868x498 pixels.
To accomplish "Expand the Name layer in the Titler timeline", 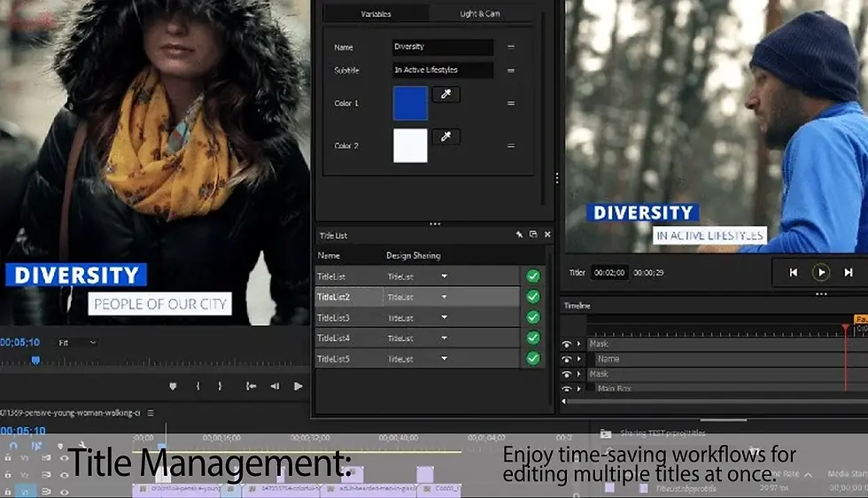I will (579, 359).
